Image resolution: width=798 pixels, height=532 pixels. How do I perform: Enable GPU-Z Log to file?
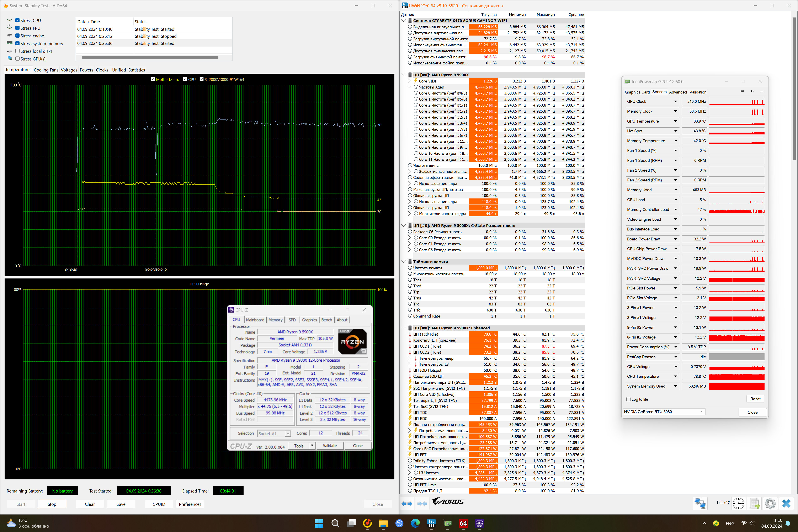point(628,399)
